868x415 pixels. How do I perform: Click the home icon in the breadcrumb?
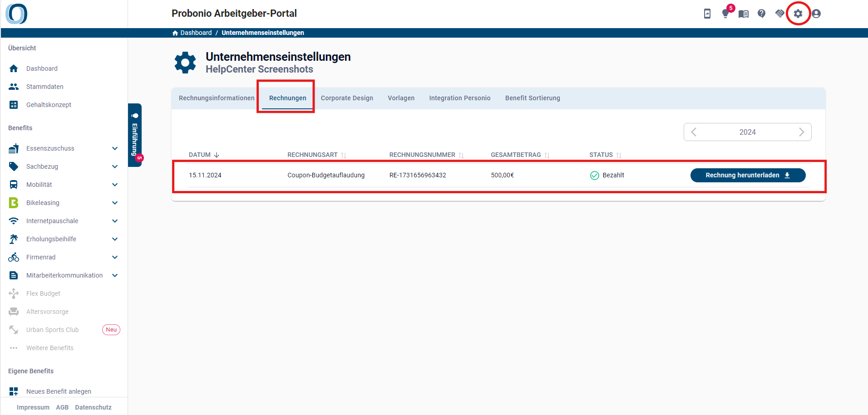coord(175,33)
